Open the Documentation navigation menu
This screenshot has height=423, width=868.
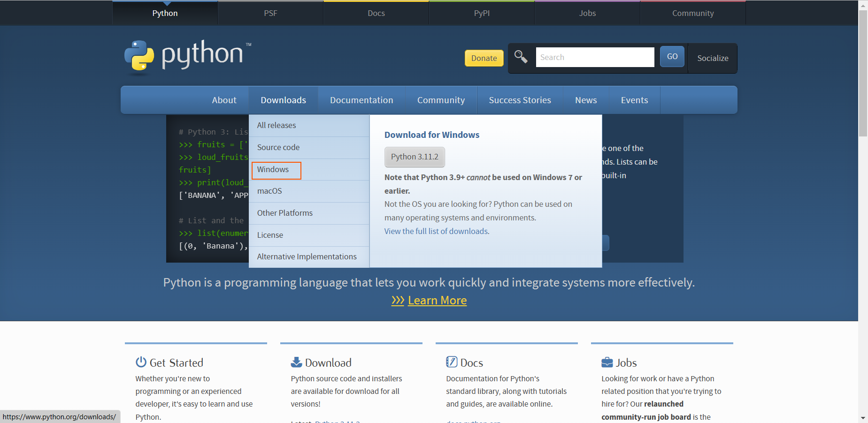coord(361,100)
